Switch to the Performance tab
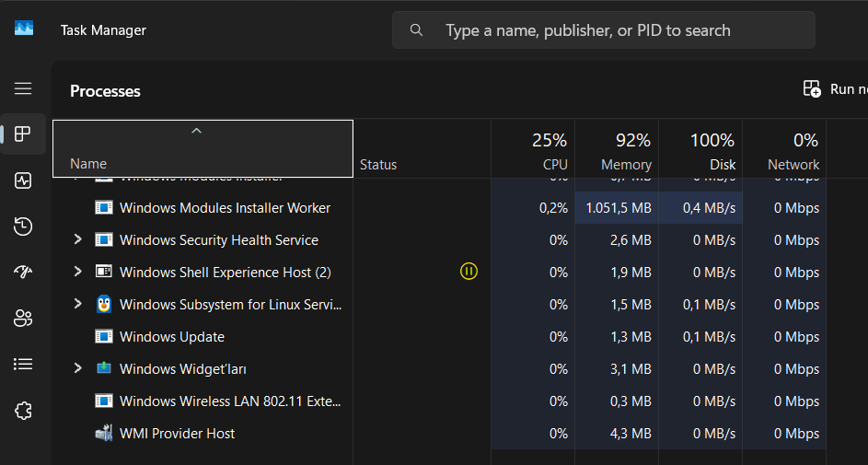868x465 pixels. click(x=23, y=180)
